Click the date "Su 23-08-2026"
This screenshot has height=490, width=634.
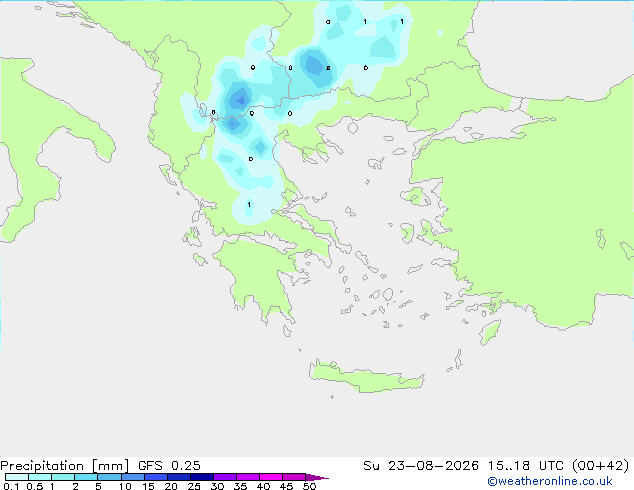(421, 466)
